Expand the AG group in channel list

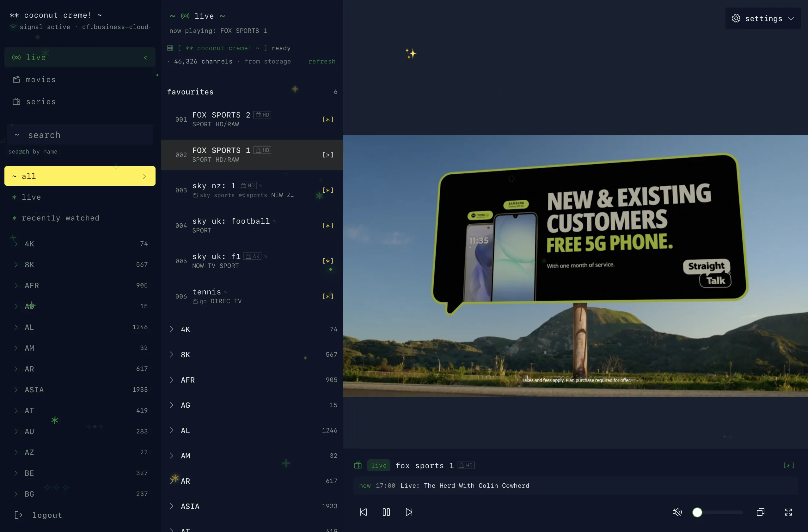[x=252, y=405]
